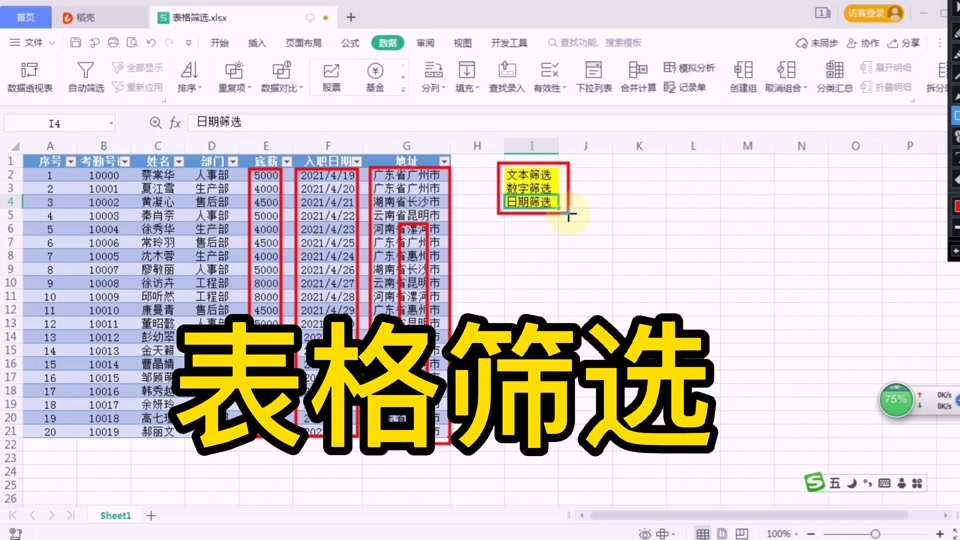The height and width of the screenshot is (540, 960).
Task: Select the Sheet1 sheet tab
Action: coord(116,516)
